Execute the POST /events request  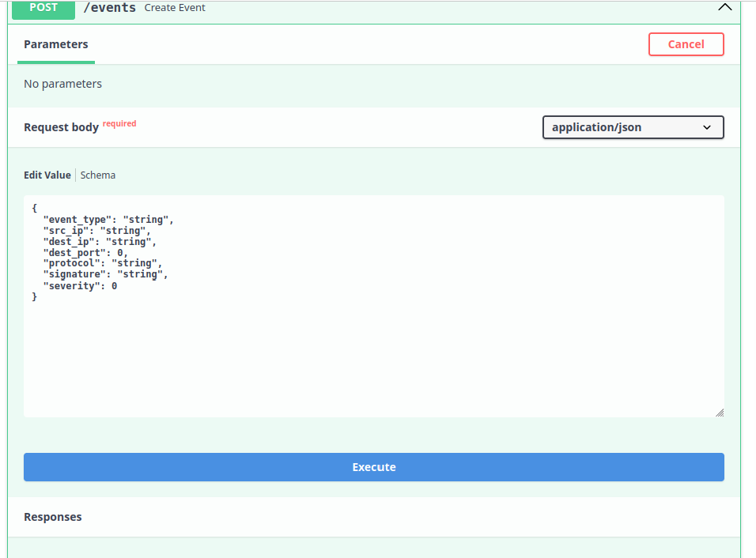coord(374,467)
